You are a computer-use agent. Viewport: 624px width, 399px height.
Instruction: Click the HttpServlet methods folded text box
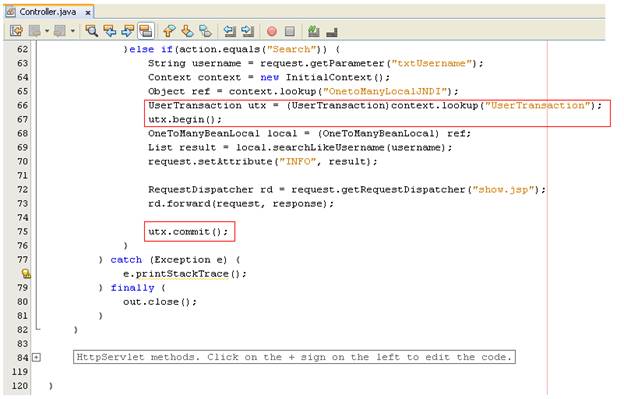(x=294, y=357)
